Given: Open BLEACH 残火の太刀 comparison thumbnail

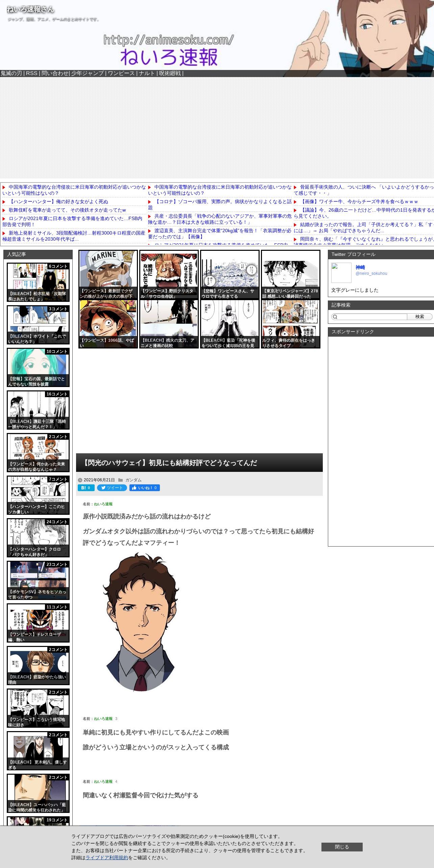Looking at the screenshot, I should pyautogui.click(x=169, y=324).
